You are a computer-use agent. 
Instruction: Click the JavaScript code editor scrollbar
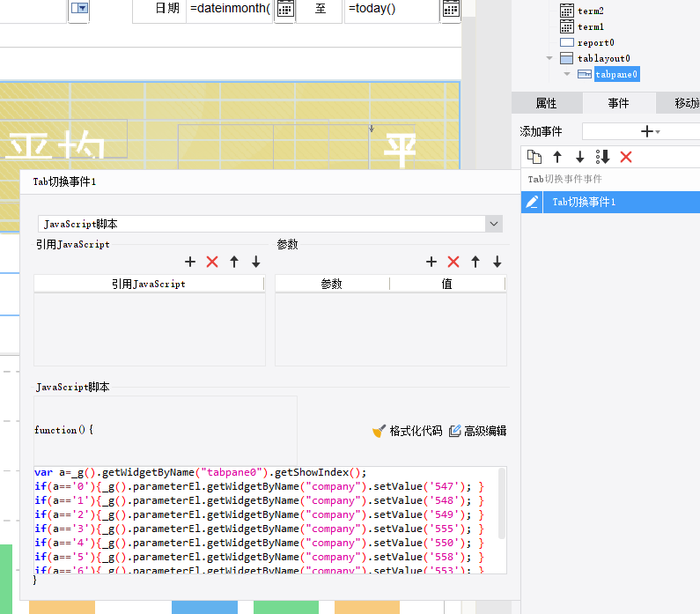tap(502, 504)
